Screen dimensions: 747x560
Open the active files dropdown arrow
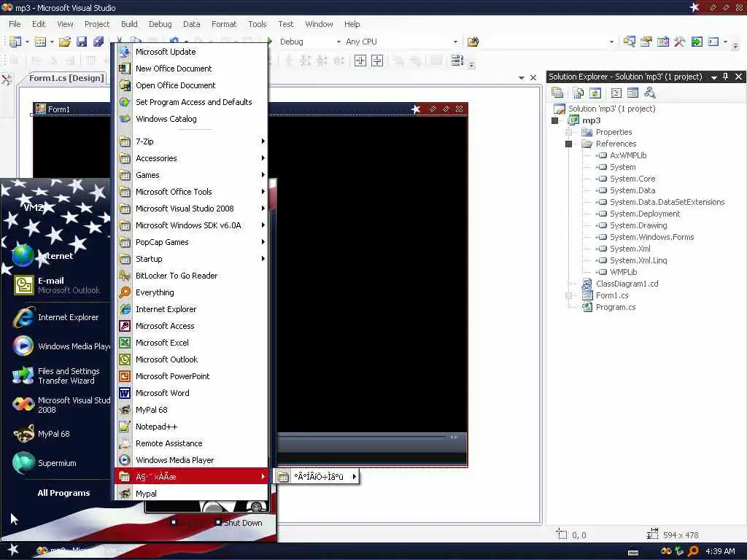[x=521, y=77]
